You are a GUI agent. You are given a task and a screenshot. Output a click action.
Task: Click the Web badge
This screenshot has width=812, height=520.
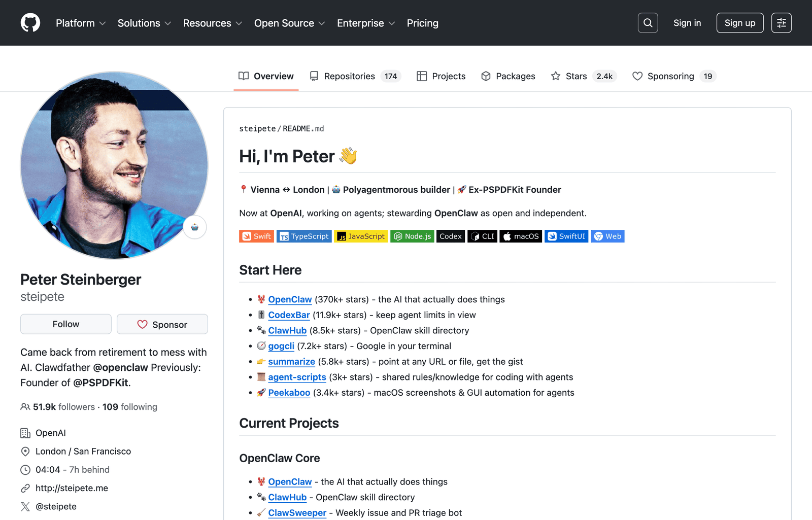click(607, 236)
